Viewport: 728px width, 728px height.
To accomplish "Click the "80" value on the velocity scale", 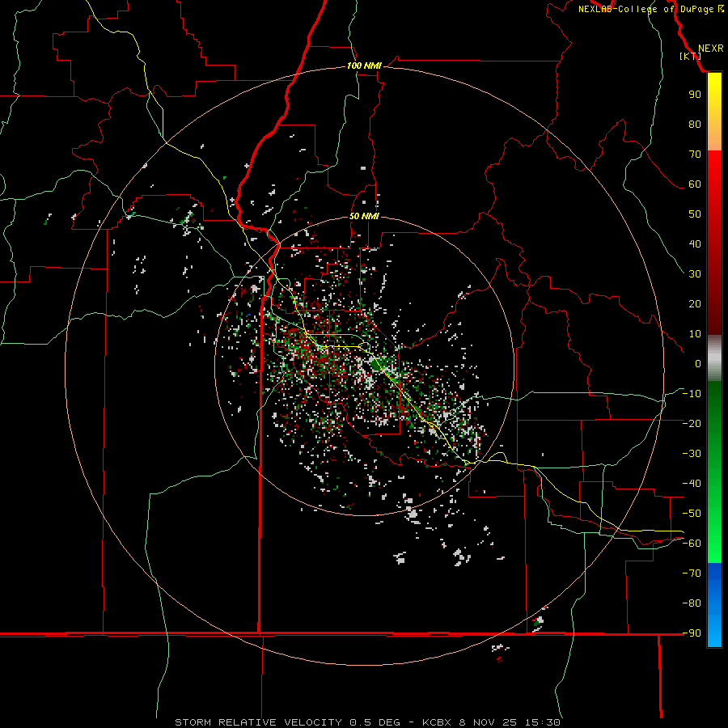I will [x=695, y=124].
